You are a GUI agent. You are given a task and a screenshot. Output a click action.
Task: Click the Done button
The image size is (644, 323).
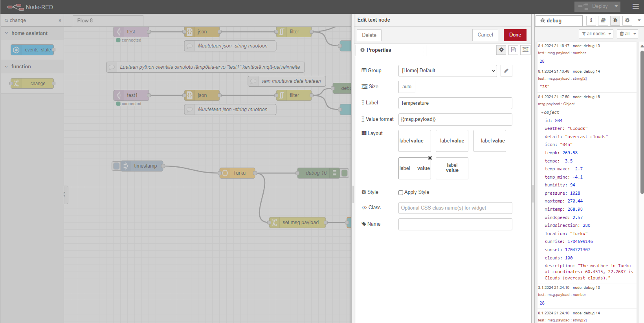[x=515, y=35]
